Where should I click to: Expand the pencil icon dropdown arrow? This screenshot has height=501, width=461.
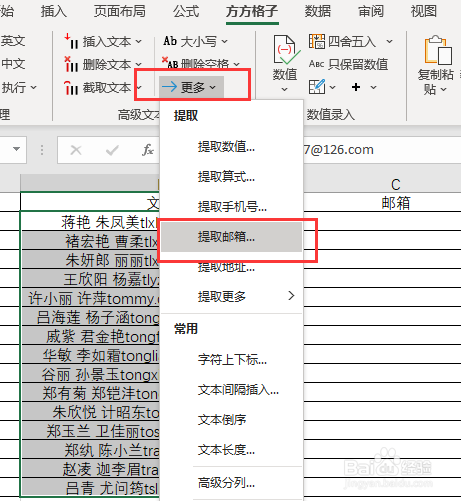(x=332, y=88)
